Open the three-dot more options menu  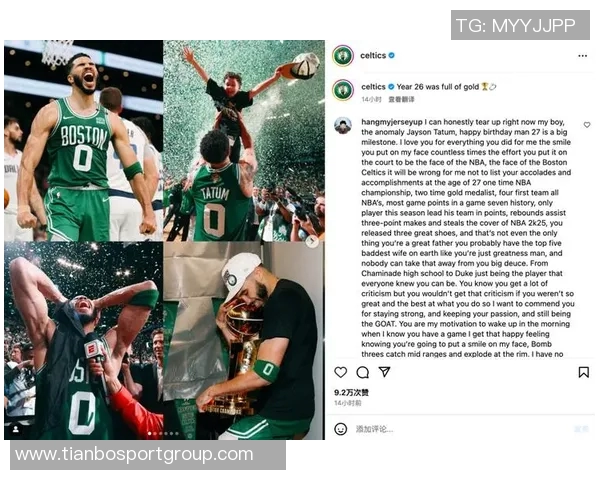(x=582, y=56)
